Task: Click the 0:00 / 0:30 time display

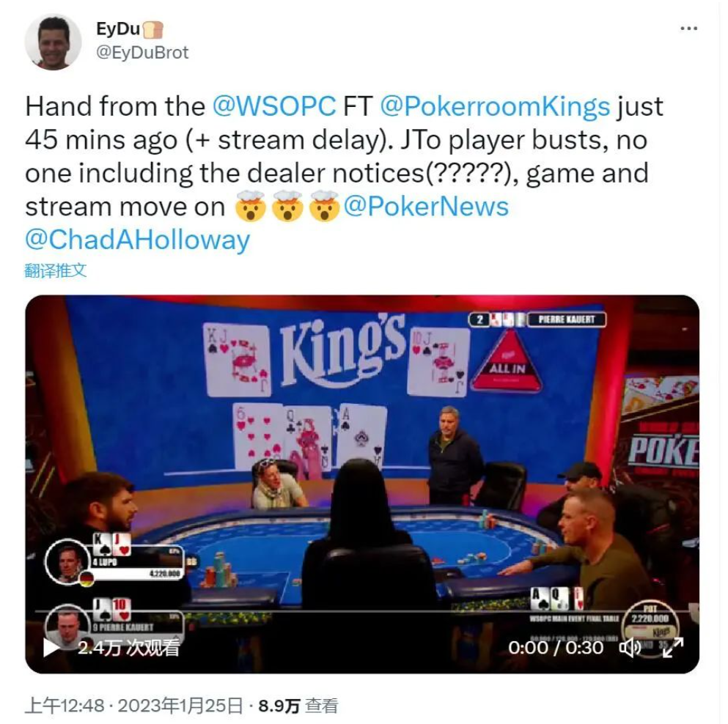Action: (x=556, y=648)
